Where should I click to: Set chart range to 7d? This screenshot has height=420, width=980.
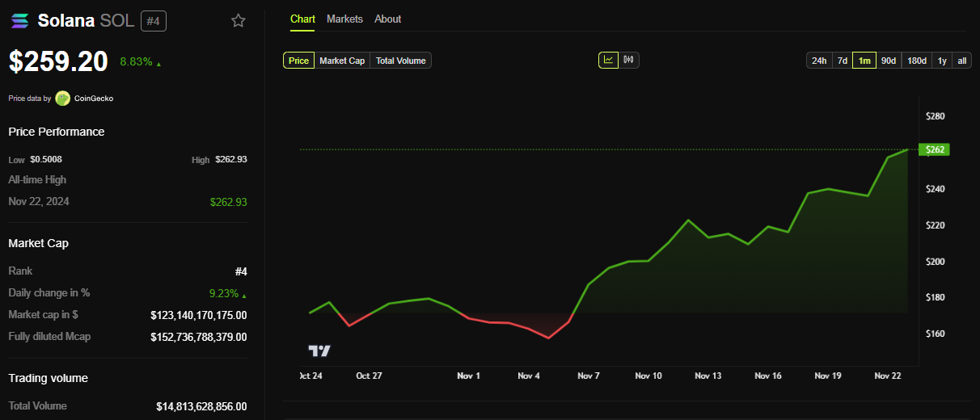[x=842, y=61]
